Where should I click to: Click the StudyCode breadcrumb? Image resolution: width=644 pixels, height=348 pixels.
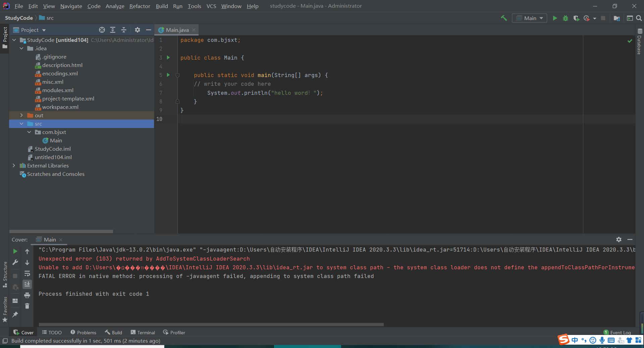[19, 18]
